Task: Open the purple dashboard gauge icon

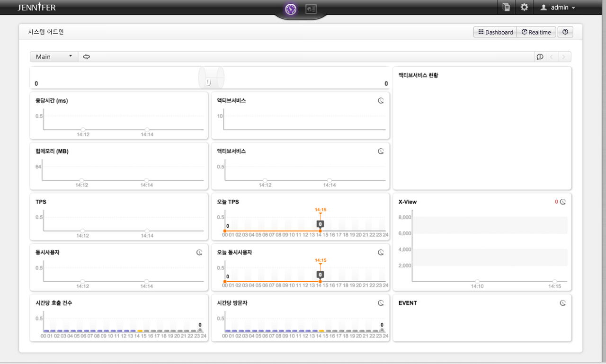Action: (291, 9)
